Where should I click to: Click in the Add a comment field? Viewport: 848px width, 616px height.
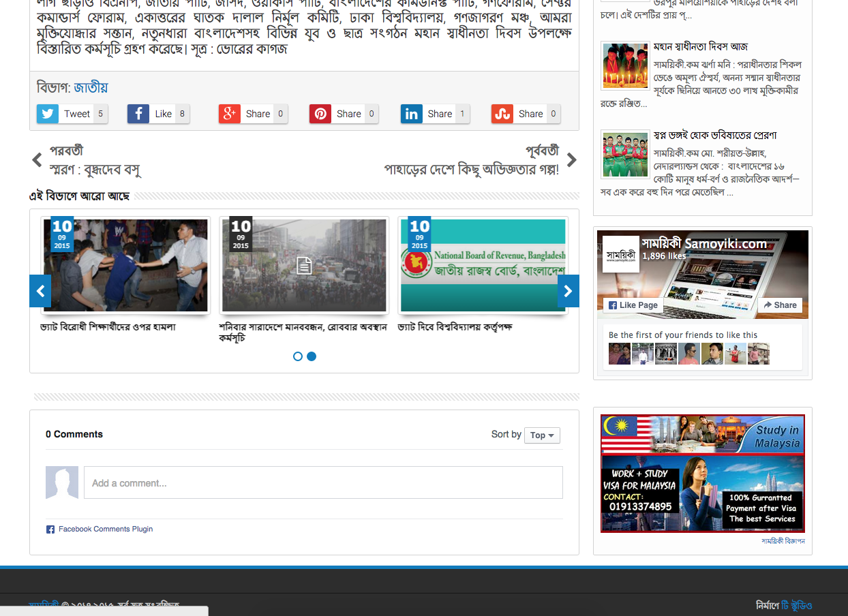coord(323,482)
